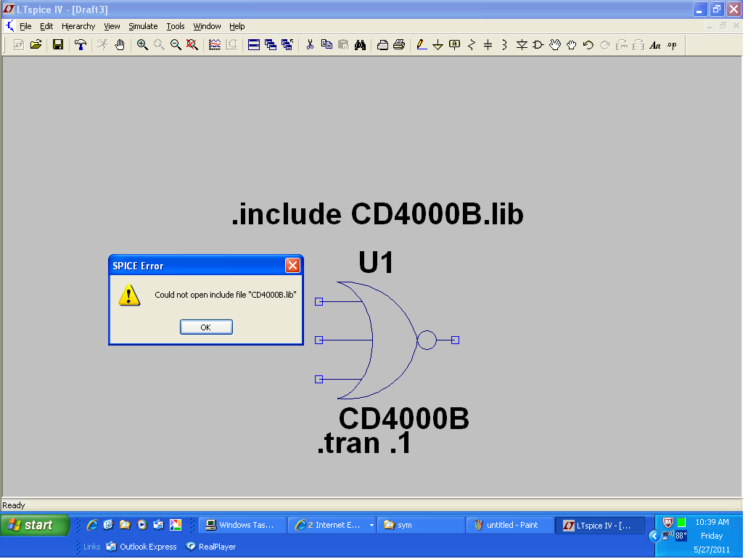
Task: Click the middle input pin of the NOR gate
Action: (x=319, y=340)
